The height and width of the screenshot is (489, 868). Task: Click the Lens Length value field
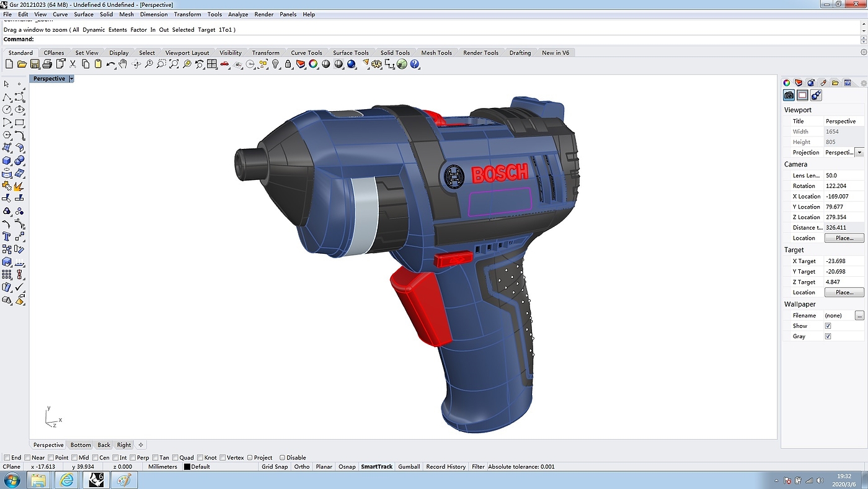843,176
